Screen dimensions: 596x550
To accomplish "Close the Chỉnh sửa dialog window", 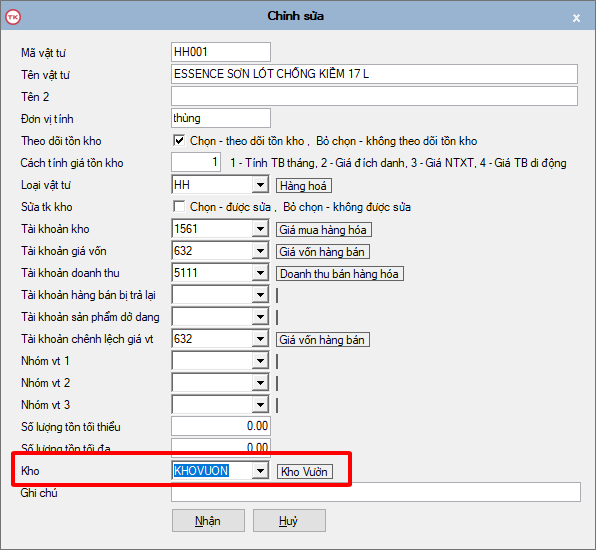I will [x=576, y=18].
